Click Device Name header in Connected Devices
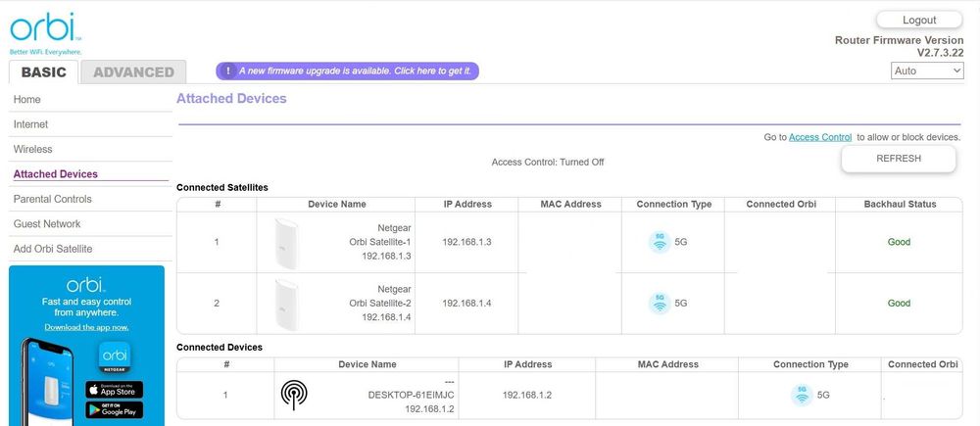This screenshot has width=980, height=426. (x=367, y=364)
